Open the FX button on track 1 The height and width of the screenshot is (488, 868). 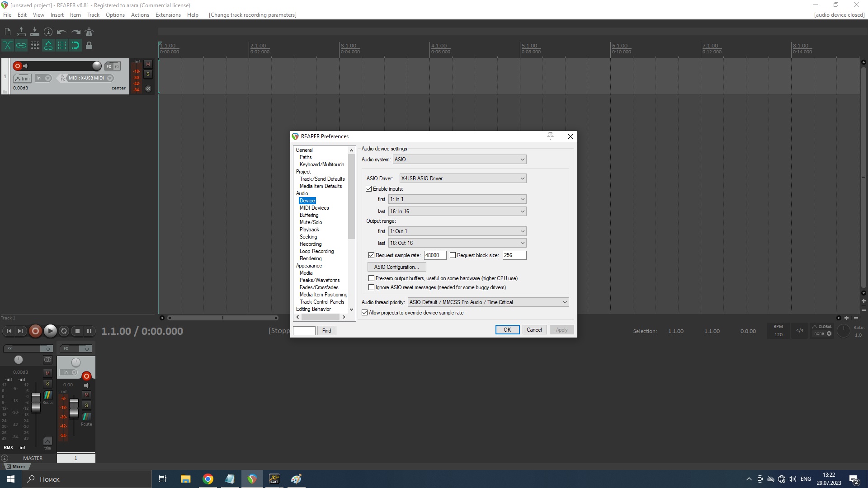[109, 66]
